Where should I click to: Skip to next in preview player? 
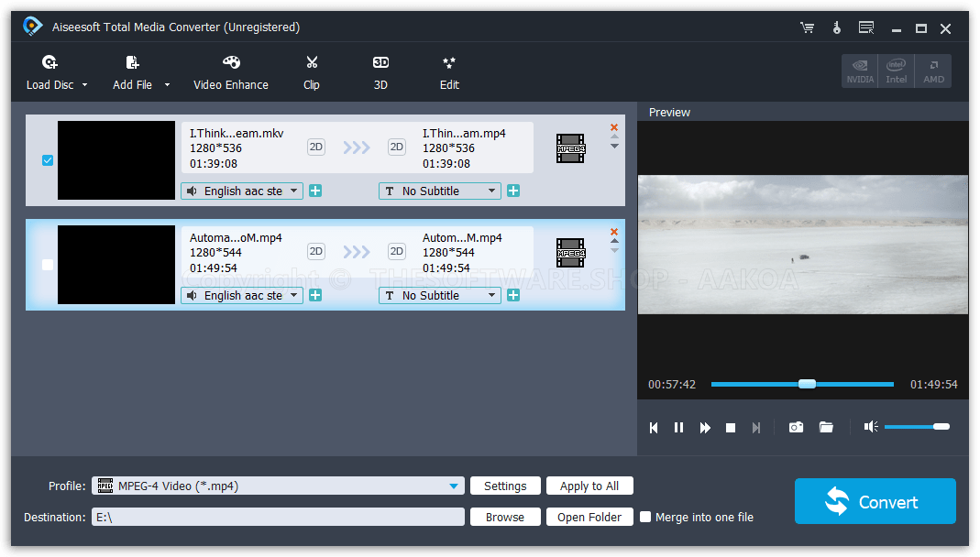756,428
